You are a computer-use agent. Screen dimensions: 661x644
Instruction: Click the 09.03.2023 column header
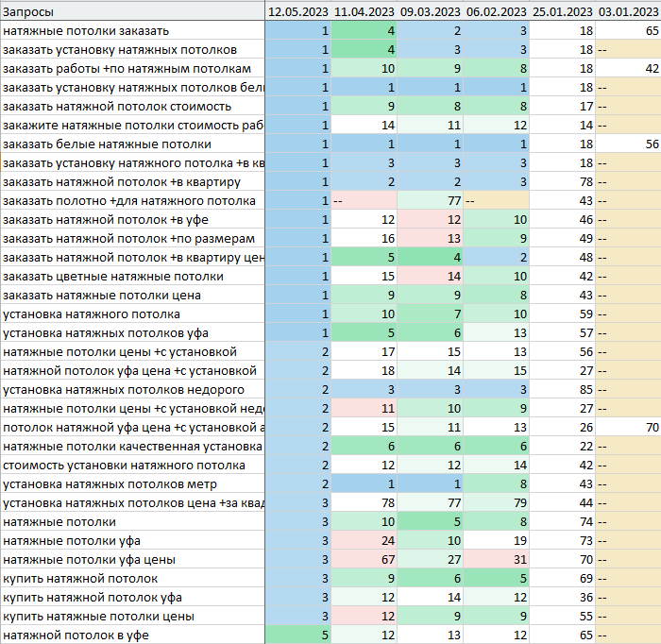[431, 11]
